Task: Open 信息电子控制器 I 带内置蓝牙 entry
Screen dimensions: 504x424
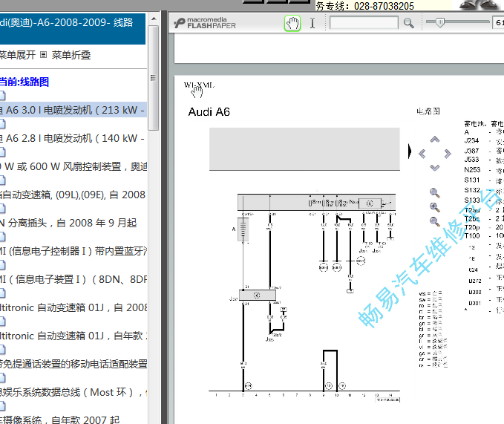Action: pos(73,251)
